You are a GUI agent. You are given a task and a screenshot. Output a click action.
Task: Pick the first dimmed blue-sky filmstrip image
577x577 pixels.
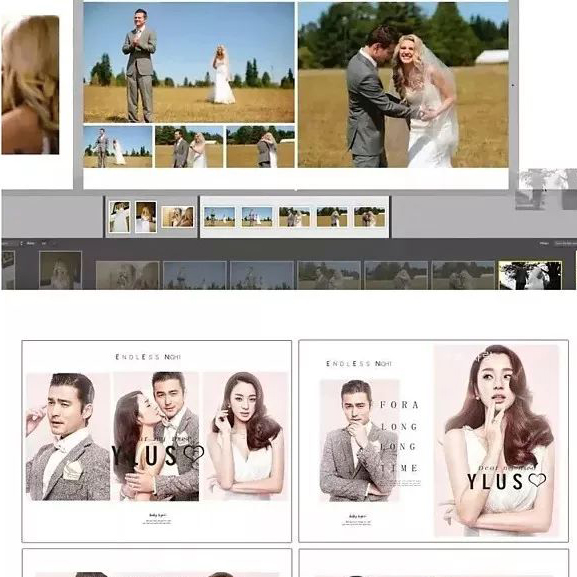pos(195,275)
